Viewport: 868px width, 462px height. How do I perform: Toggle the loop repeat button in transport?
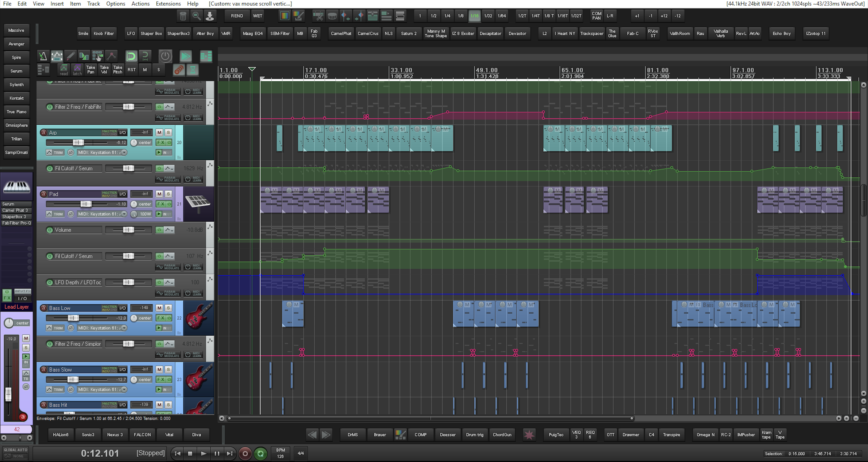(x=260, y=454)
